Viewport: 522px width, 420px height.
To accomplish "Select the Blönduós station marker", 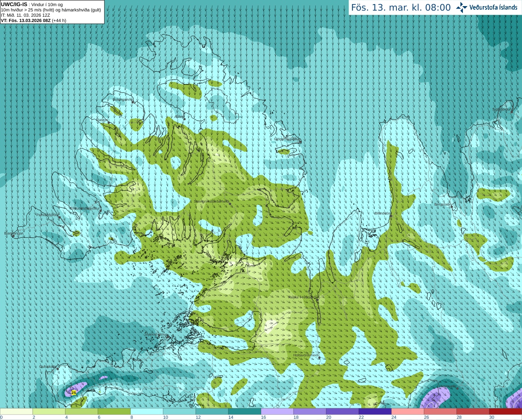I will click(391, 216).
